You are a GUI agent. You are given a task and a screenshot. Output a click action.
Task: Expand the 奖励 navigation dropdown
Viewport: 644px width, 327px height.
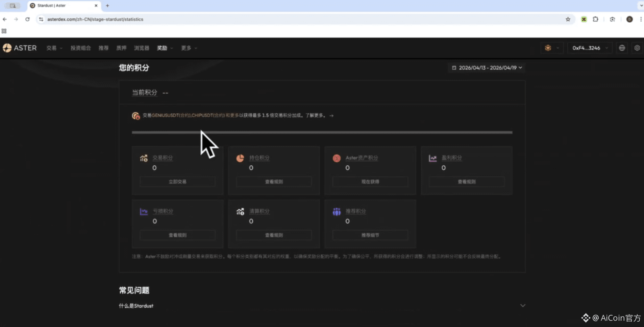click(x=165, y=48)
